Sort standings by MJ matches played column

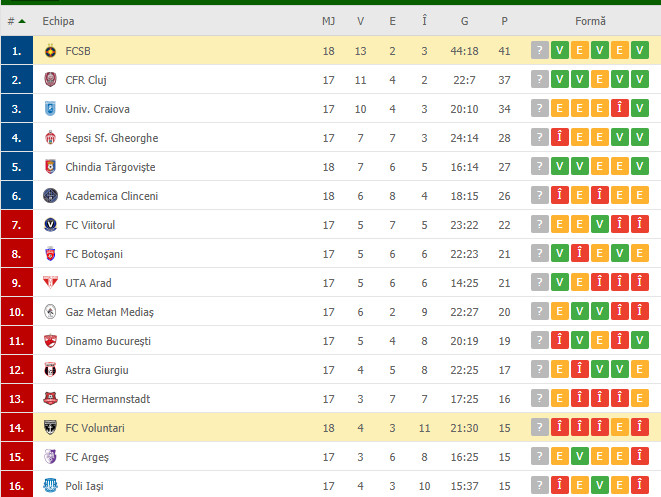click(328, 21)
